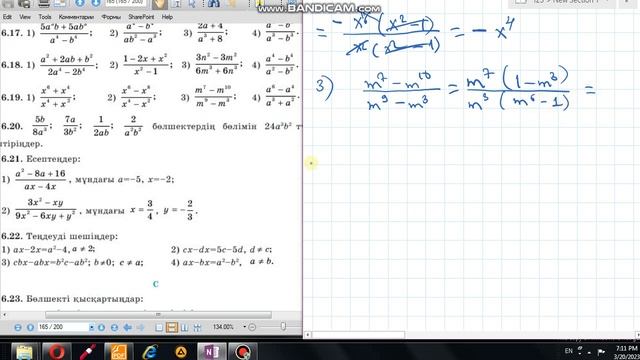Click the Save icon in the PDF toolbar
The image size is (640, 360).
pyautogui.click(x=7, y=4)
